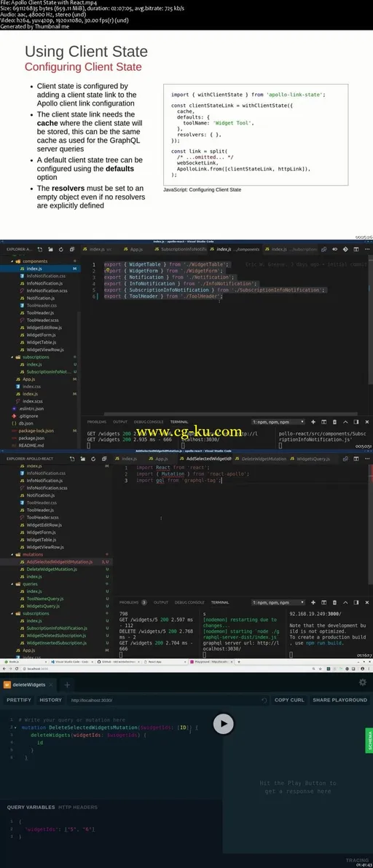This screenshot has height=868, width=373.
Task: Click New File icon in index.js window explorer
Action: coord(40,250)
